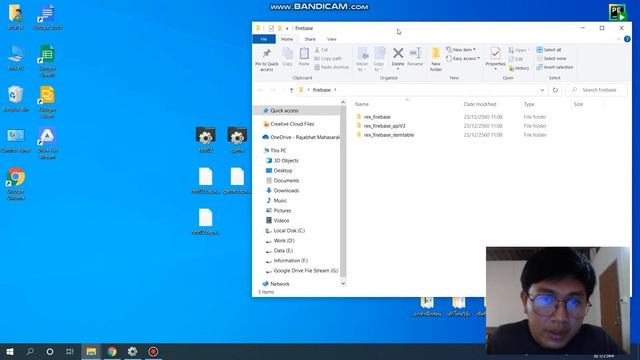The height and width of the screenshot is (360, 640).
Task: Open Documents in the navigation pane
Action: [286, 180]
